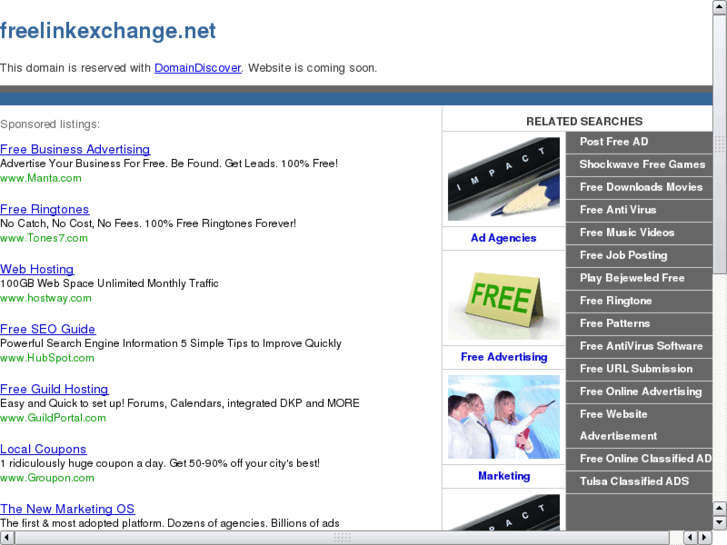Click the business people Marketing thumbnail
The height and width of the screenshot is (545, 727).
tap(504, 417)
